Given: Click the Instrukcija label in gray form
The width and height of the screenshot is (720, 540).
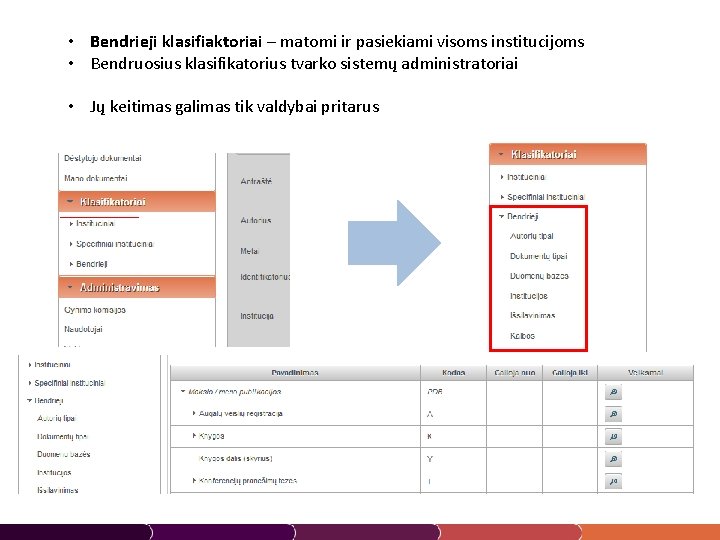Looking at the screenshot, I should pyautogui.click(x=257, y=316).
